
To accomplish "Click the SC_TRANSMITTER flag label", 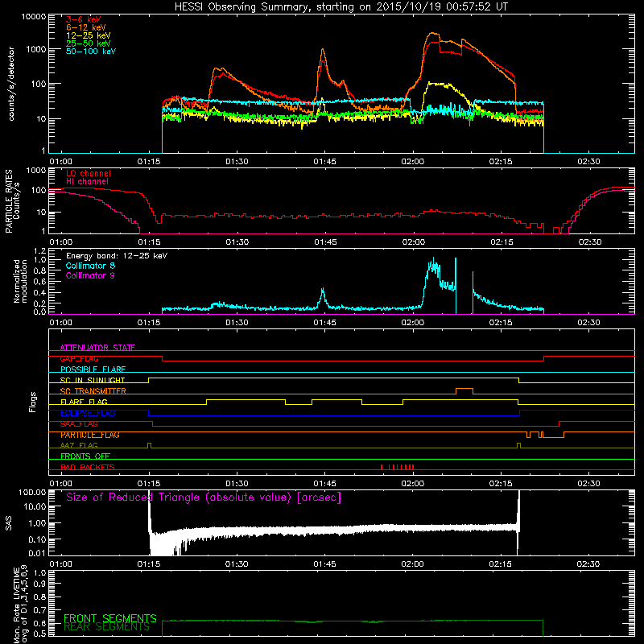I will [93, 391].
